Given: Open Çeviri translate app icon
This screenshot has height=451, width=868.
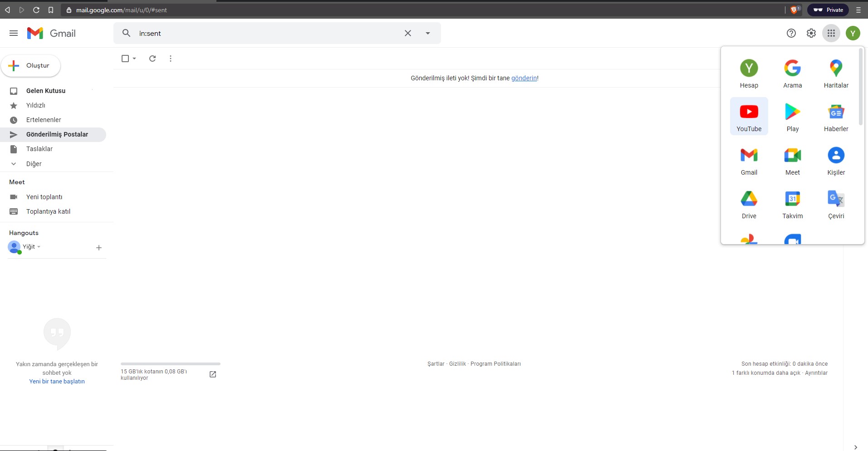Looking at the screenshot, I should (x=836, y=203).
